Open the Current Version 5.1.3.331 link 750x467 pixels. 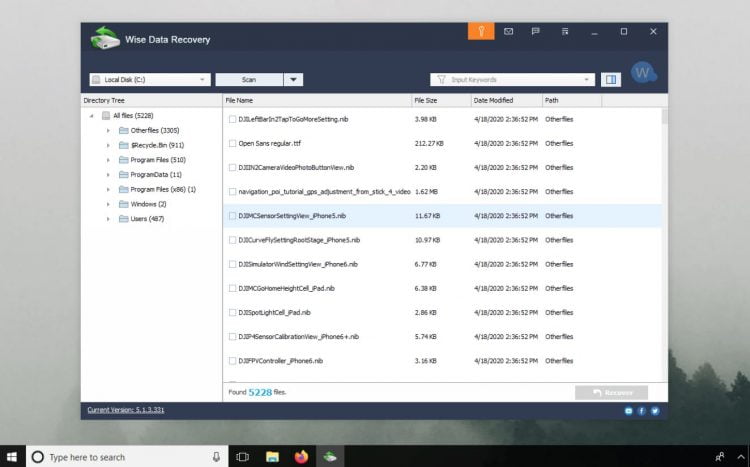click(x=126, y=410)
